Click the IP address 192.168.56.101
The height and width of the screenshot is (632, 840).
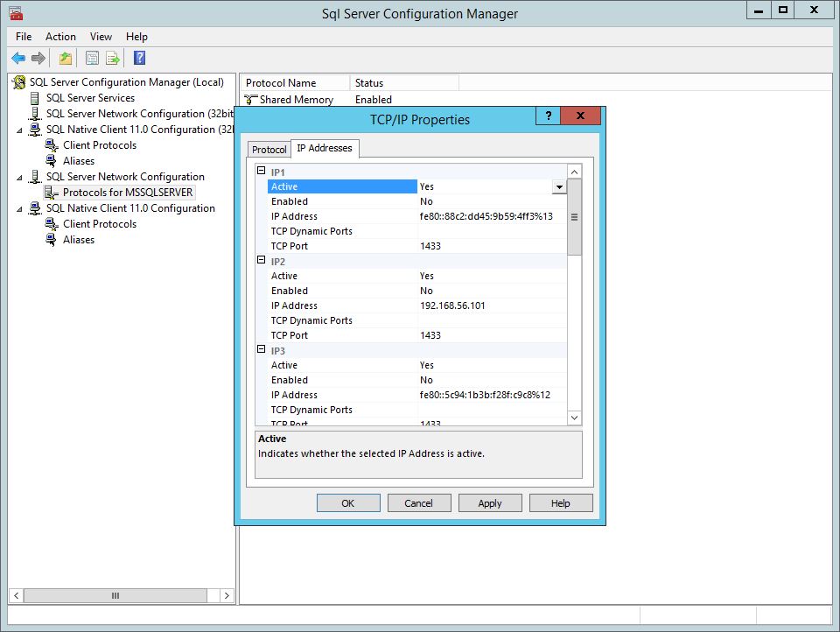(492, 305)
